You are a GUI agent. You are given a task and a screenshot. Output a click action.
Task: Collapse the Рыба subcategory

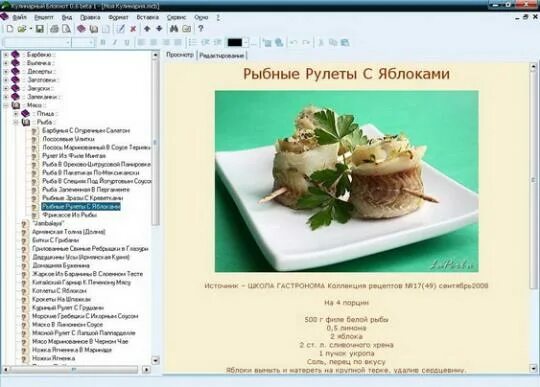coord(16,122)
